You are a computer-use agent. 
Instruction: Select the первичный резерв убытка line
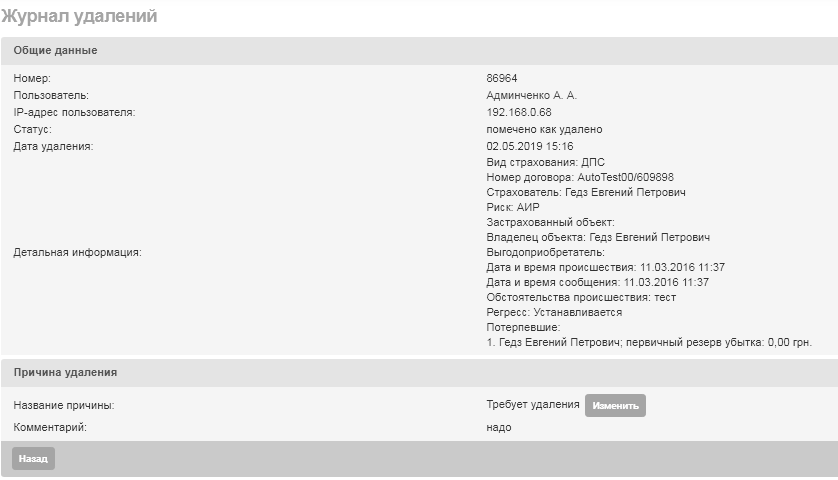[x=649, y=342]
